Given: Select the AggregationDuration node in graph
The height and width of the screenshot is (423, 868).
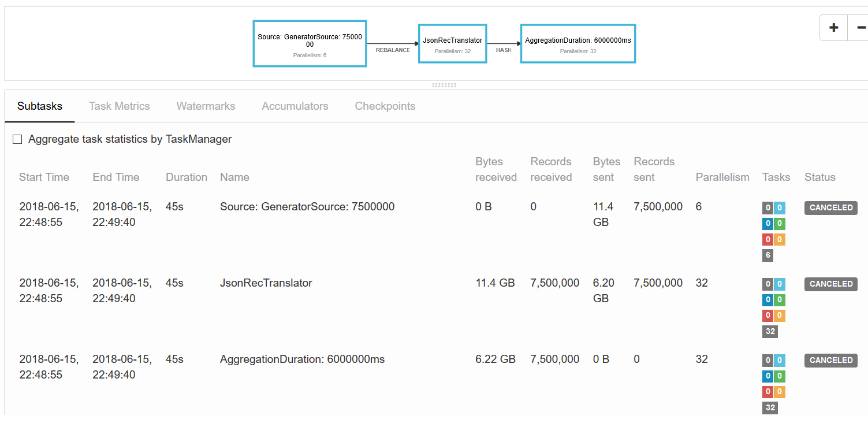Looking at the screenshot, I should tap(578, 43).
